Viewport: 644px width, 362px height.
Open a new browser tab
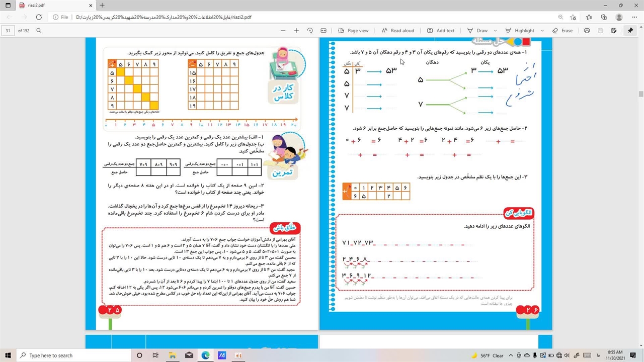(x=102, y=6)
